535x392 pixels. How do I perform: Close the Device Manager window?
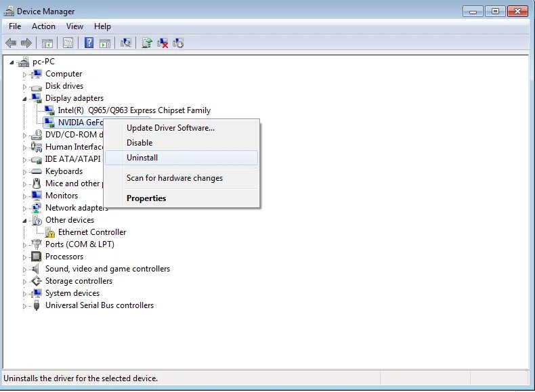[517, 12]
